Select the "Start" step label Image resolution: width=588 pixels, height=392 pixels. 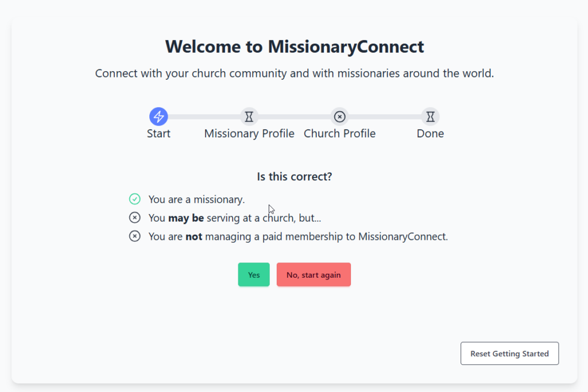pyautogui.click(x=158, y=134)
